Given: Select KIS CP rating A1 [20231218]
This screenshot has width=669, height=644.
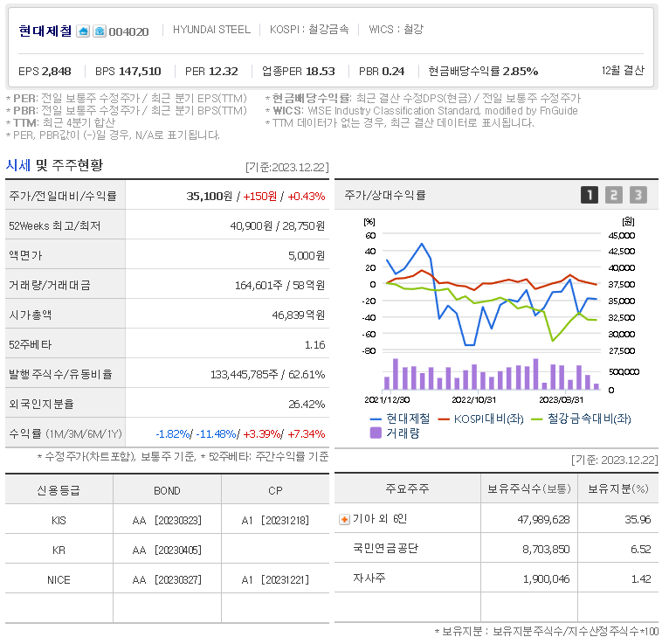Looking at the screenshot, I should click(x=275, y=520).
